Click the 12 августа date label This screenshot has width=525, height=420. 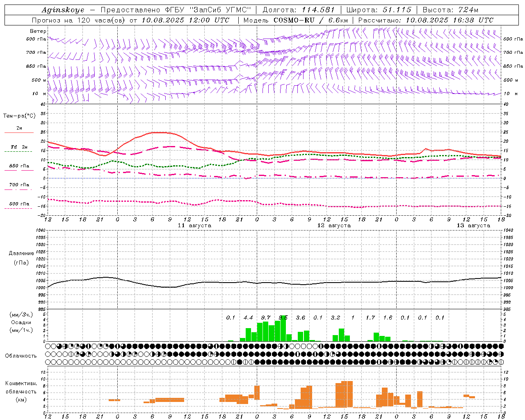(x=334, y=226)
